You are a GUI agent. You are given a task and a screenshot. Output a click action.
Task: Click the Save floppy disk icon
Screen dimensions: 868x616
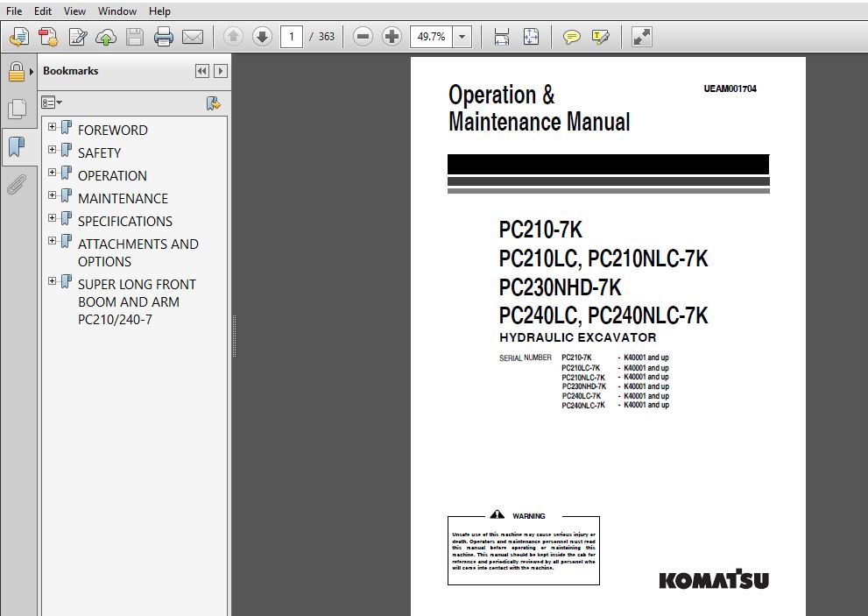click(135, 37)
